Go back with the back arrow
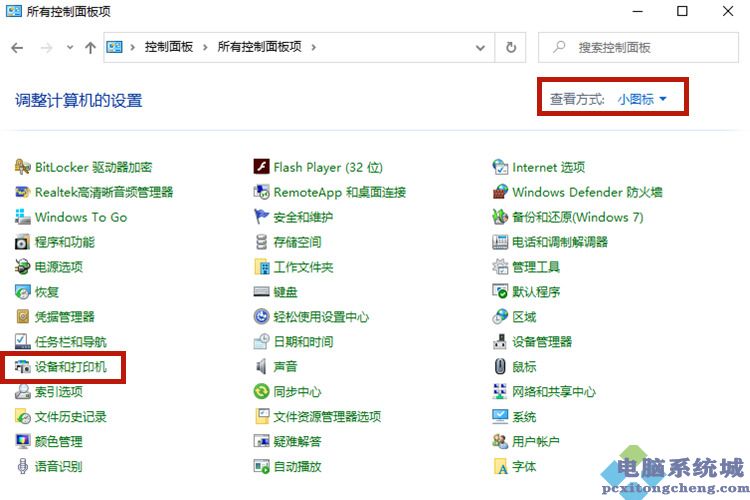The height and width of the screenshot is (500, 750). 17,47
